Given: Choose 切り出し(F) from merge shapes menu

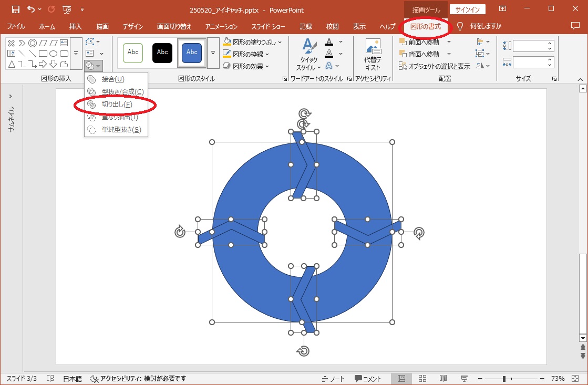Looking at the screenshot, I should point(117,105).
